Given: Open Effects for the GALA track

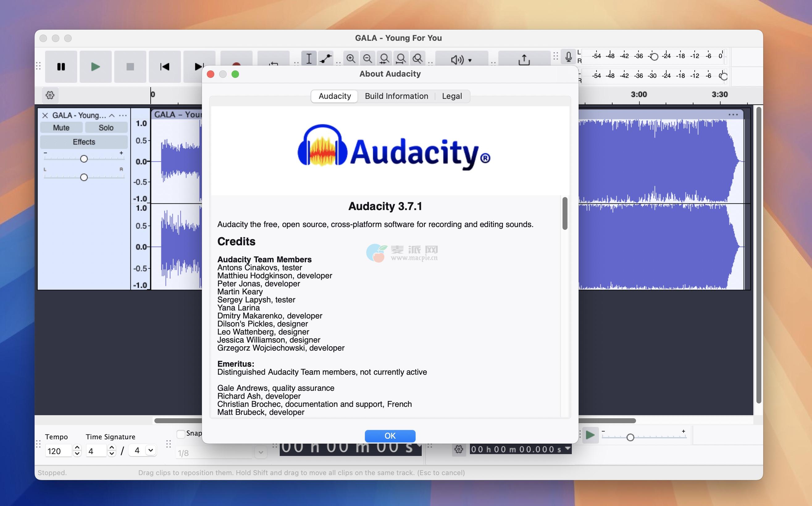Looking at the screenshot, I should pyautogui.click(x=84, y=142).
